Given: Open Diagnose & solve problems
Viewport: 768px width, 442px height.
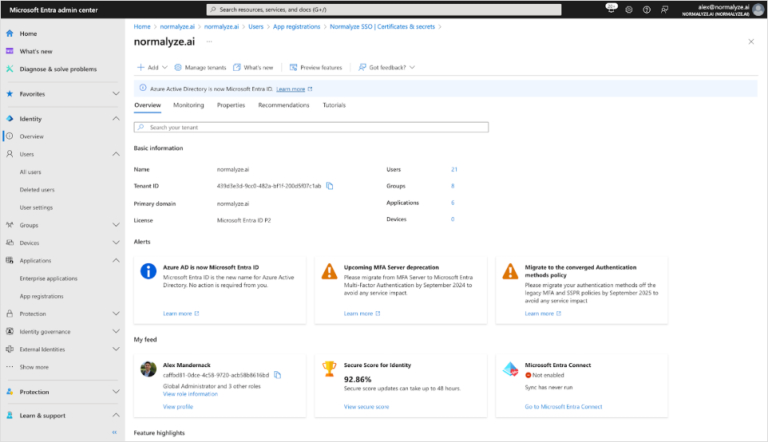Looking at the screenshot, I should pyautogui.click(x=57, y=69).
